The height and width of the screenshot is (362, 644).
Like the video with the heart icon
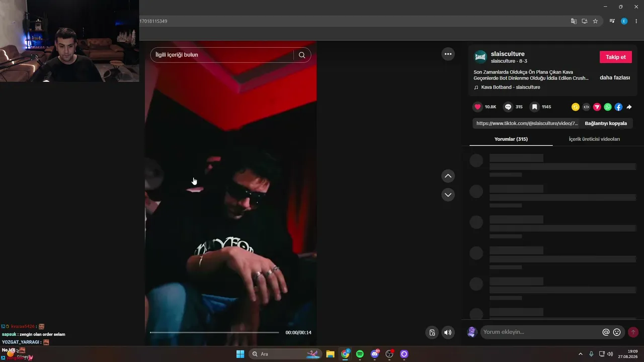pos(477,107)
